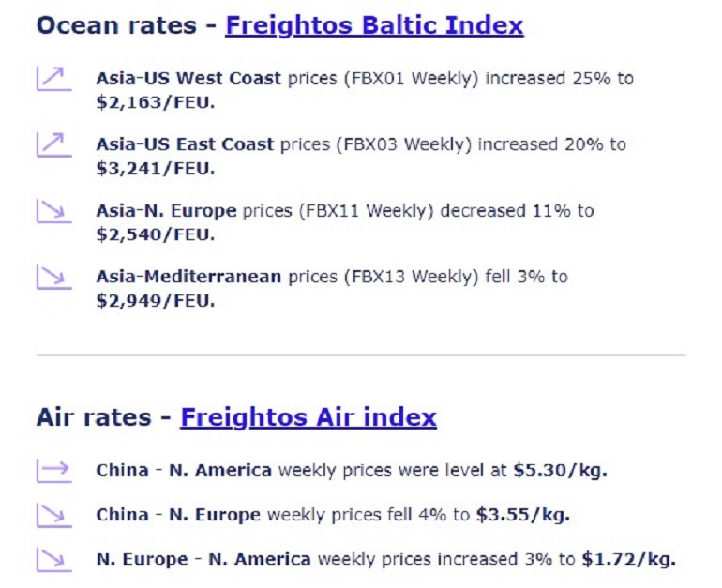Screen dimensions: 722x588
Task: Open the Freightos Air index link
Action: tap(308, 417)
